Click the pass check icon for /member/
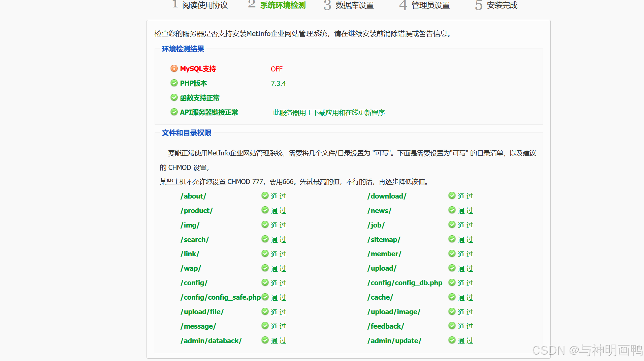This screenshot has width=644, height=361. click(x=452, y=253)
